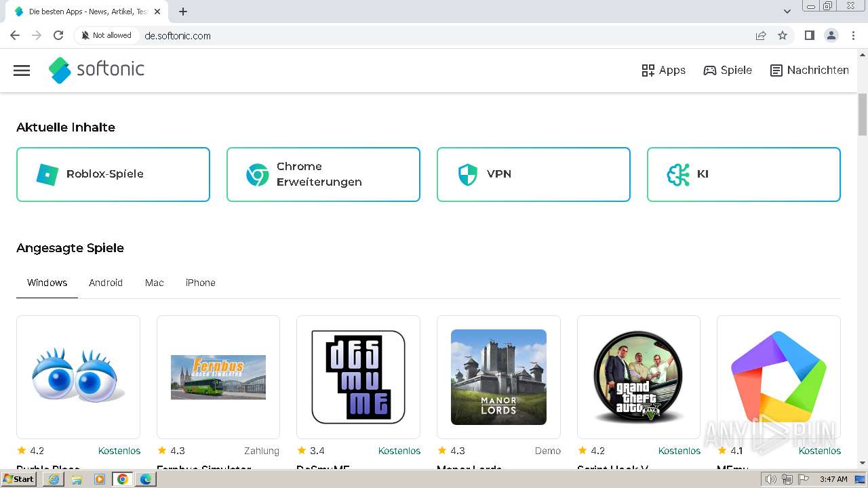Close the Die besten Apps tab
The height and width of the screenshot is (488, 868).
pos(157,12)
